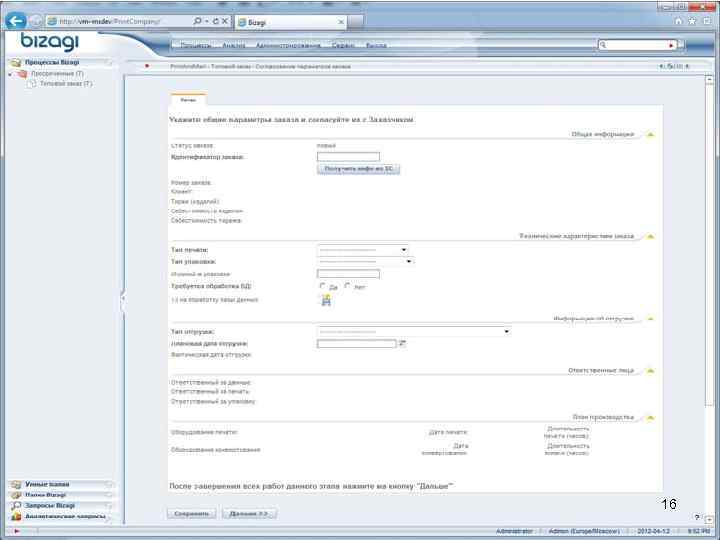Viewport: 720px width, 540px height.
Task: Click the Идентификатор заказа input field
Action: pyautogui.click(x=348, y=157)
